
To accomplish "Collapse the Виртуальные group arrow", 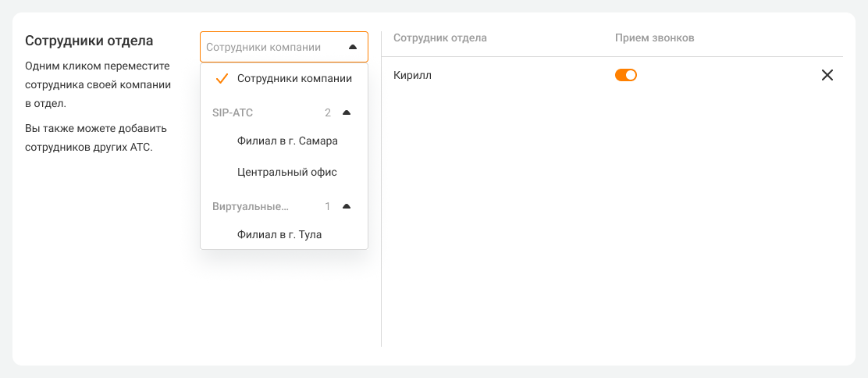I will (x=347, y=206).
